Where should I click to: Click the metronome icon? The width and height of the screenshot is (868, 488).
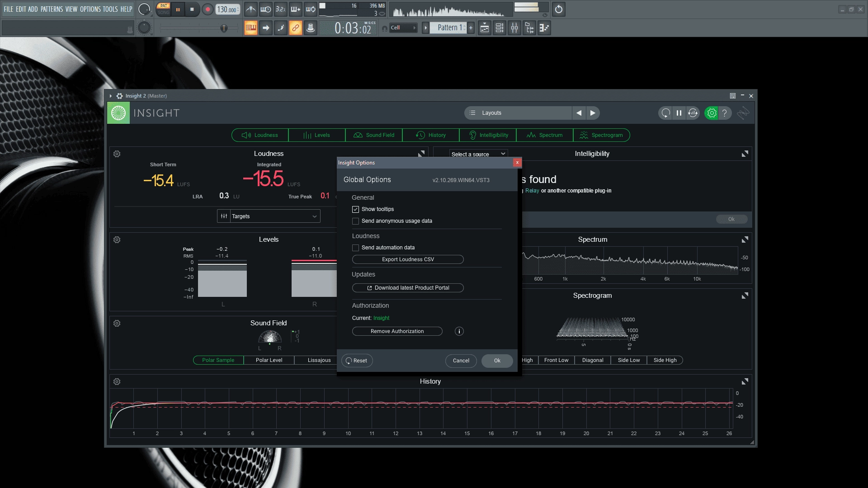(251, 9)
